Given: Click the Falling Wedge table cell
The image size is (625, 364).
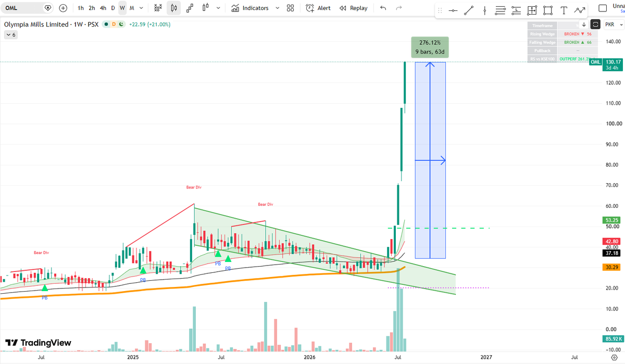Looking at the screenshot, I should point(542,42).
